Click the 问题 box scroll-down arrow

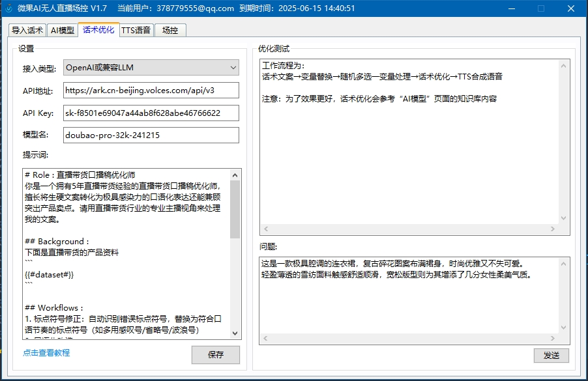(563, 328)
